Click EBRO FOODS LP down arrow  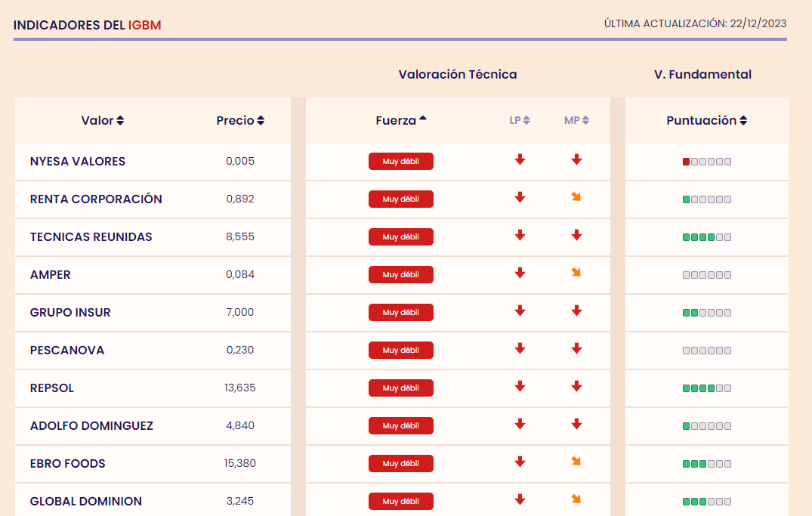pyautogui.click(x=520, y=462)
